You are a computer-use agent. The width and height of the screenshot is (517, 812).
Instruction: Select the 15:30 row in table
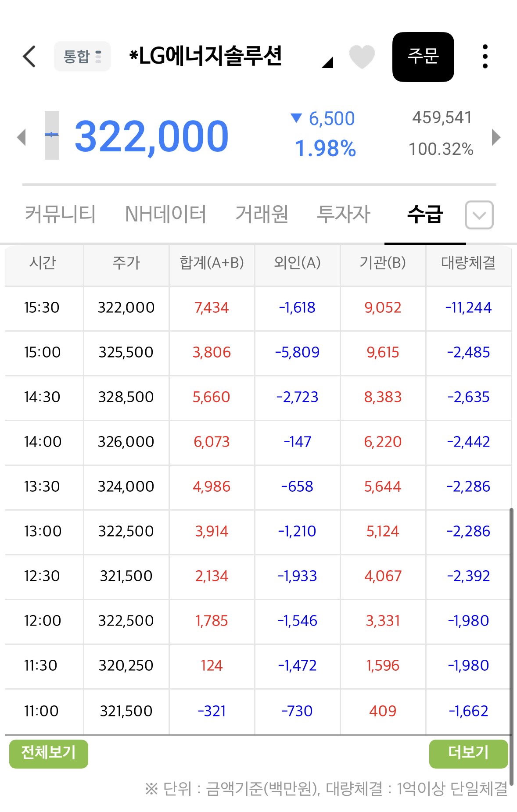click(258, 308)
